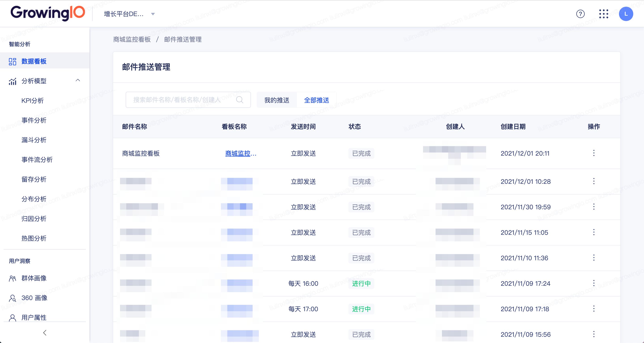
Task: Click the 每天 17:00 send time cell
Action: point(303,309)
